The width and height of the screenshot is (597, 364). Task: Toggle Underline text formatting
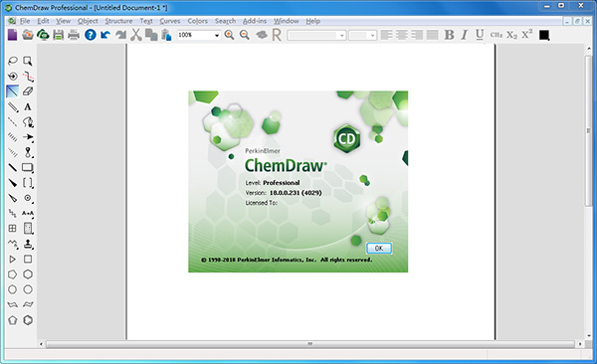coord(480,35)
